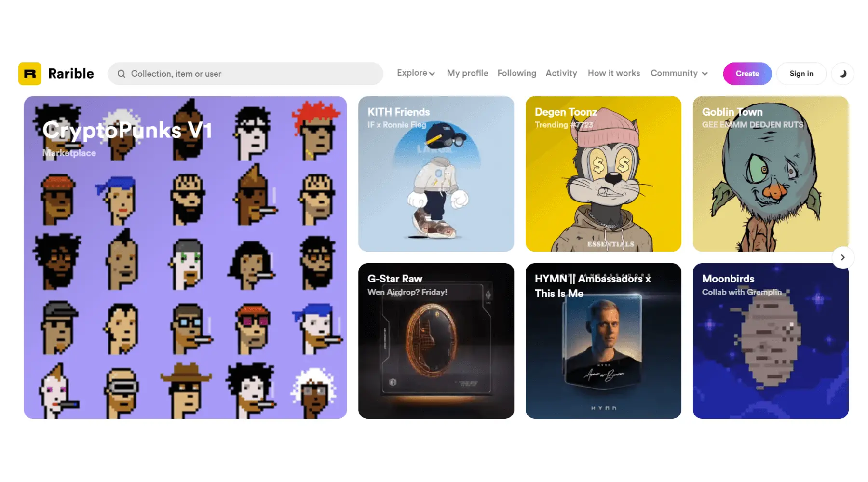The width and height of the screenshot is (868, 482).
Task: Open the Goblin Town collection card
Action: click(771, 174)
